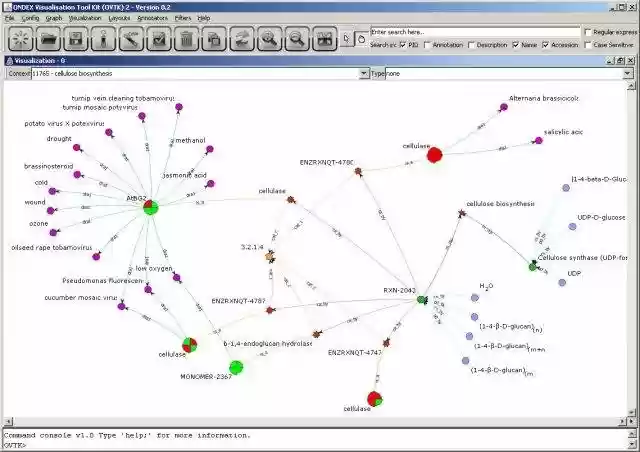Open the Config menu
This screenshot has height=452, width=640.
tap(30, 18)
